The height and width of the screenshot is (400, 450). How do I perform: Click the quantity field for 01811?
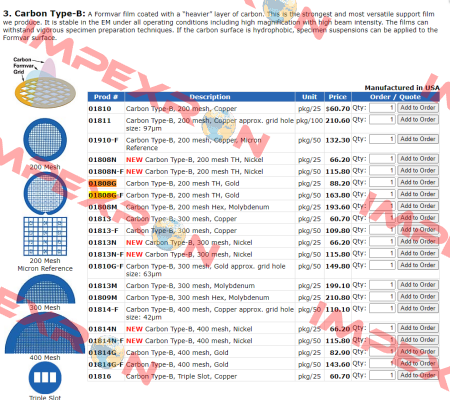(x=382, y=119)
